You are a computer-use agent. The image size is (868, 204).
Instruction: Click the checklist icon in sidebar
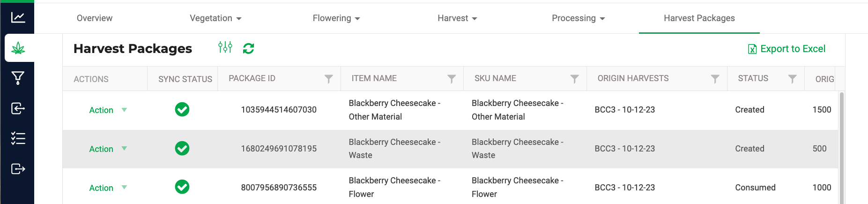[x=18, y=138]
